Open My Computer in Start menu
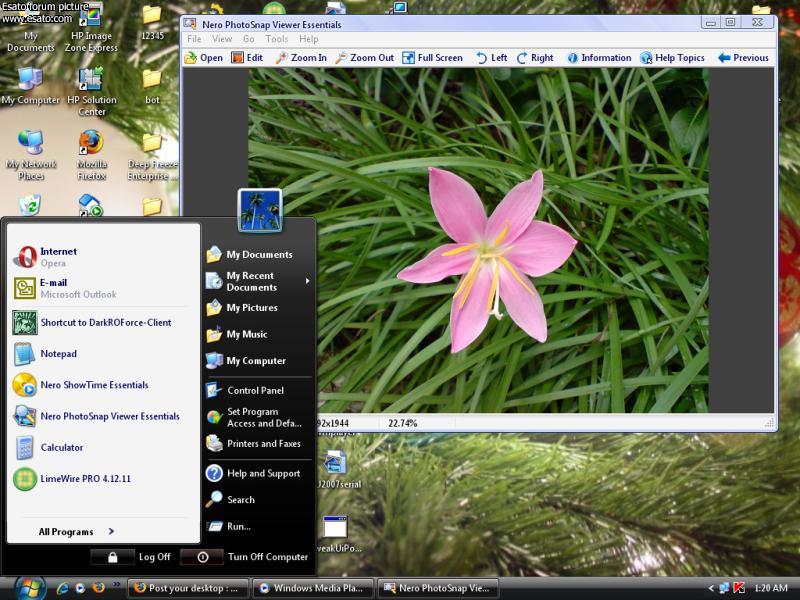 (259, 361)
